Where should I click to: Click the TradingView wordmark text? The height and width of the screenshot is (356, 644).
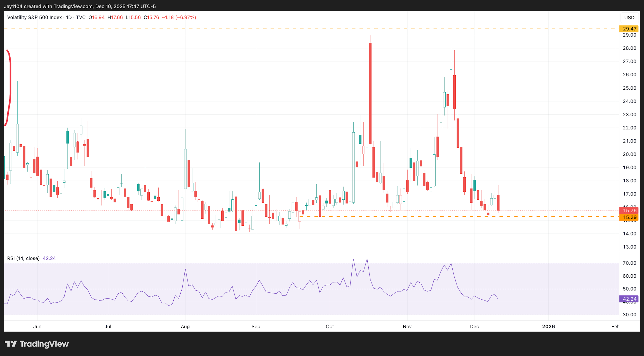click(x=44, y=344)
